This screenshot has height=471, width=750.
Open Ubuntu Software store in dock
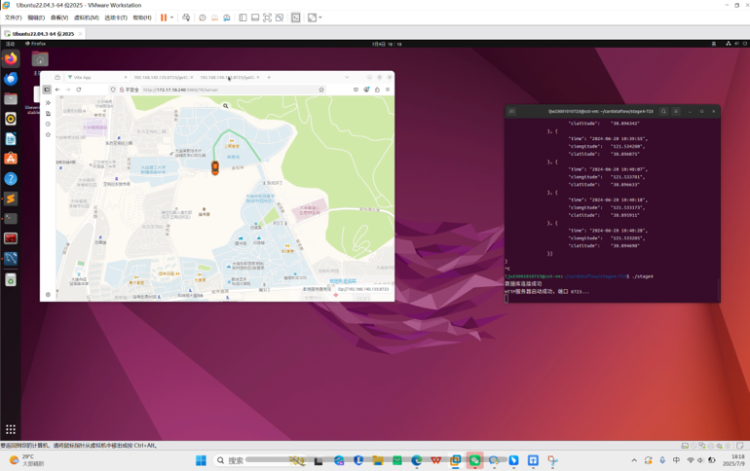click(11, 158)
